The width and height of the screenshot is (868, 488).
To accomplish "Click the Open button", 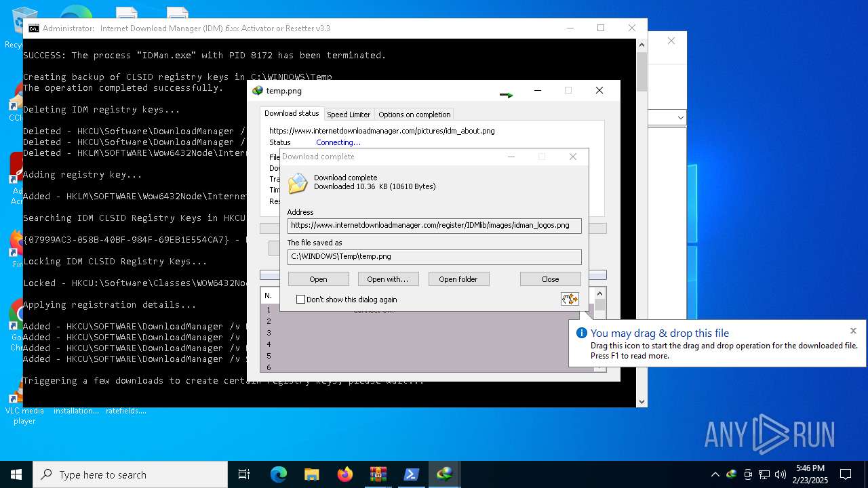I will 318,279.
